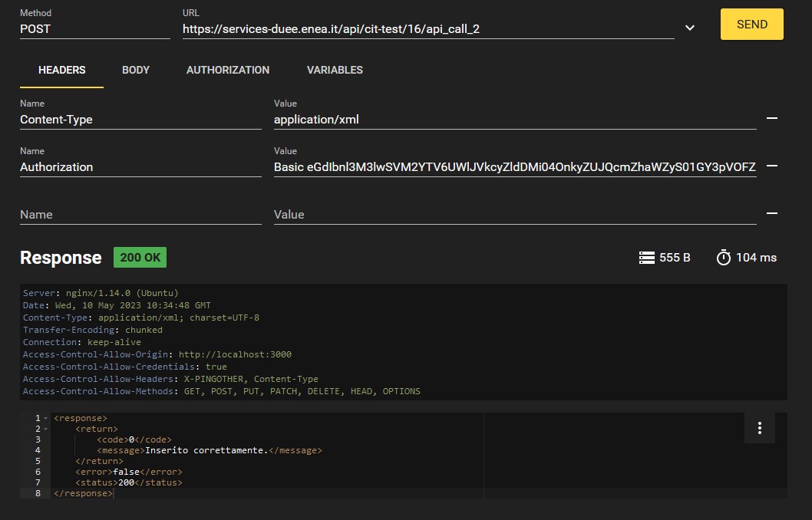This screenshot has height=520, width=812.
Task: Select the Headers tab
Action: (x=62, y=70)
